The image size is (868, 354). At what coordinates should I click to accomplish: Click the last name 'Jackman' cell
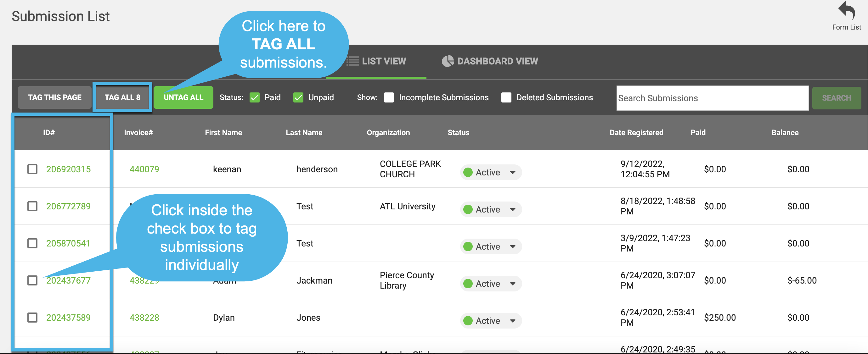pyautogui.click(x=314, y=281)
